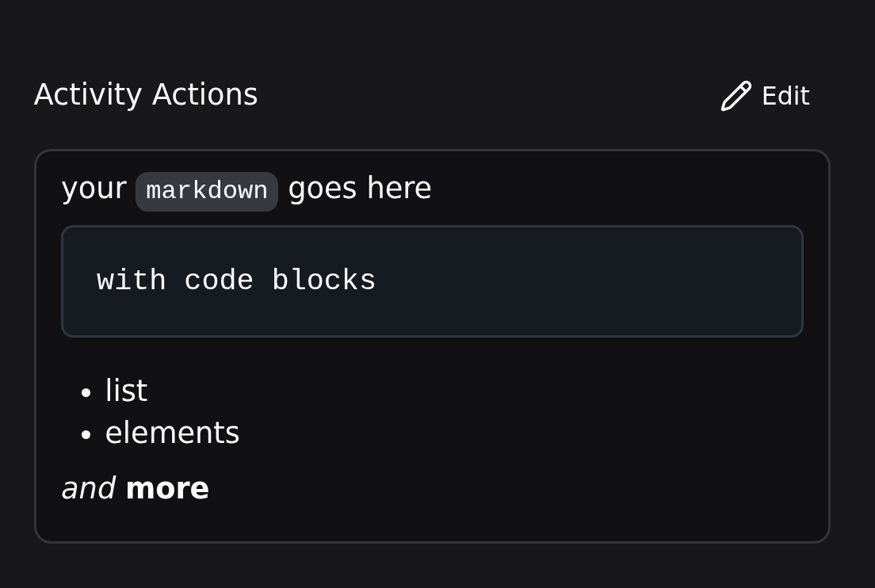Click the bullet next to elements

click(86, 433)
